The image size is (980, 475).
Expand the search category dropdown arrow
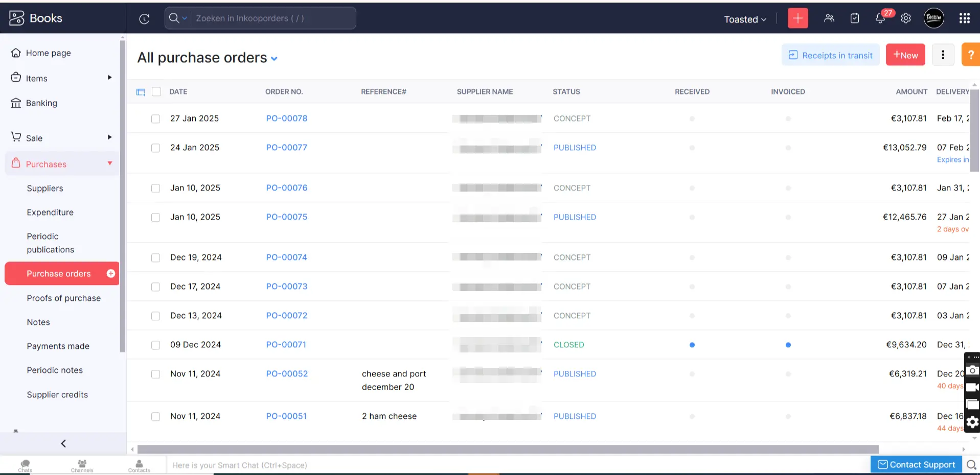(183, 18)
